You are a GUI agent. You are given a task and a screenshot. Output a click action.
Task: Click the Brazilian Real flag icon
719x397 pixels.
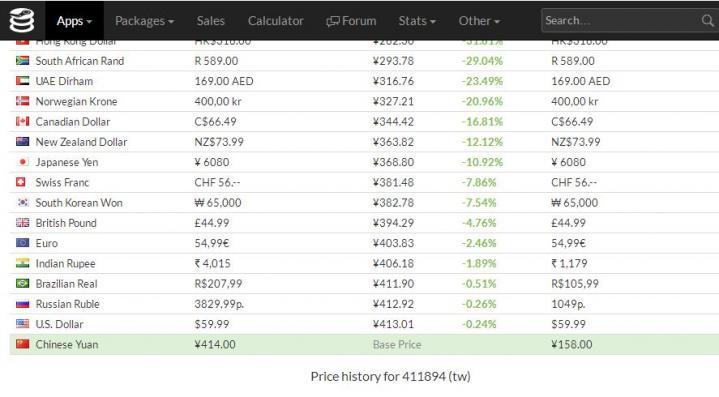(x=22, y=283)
